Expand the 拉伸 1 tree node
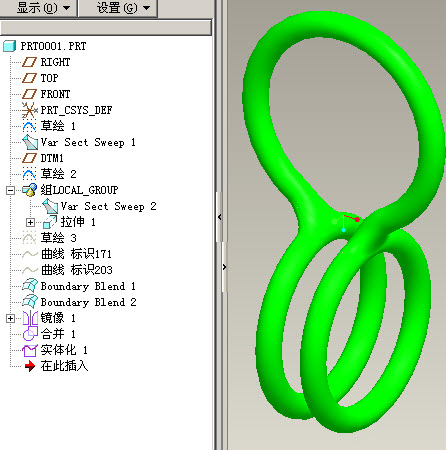Screen dimensions: 446x450 click(x=30, y=222)
